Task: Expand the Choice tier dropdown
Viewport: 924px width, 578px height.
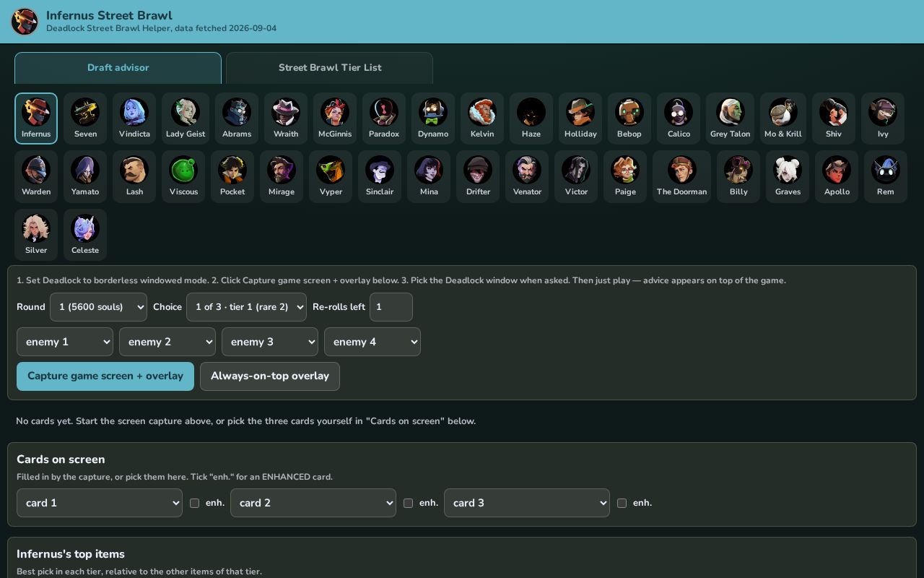Action: click(x=246, y=307)
